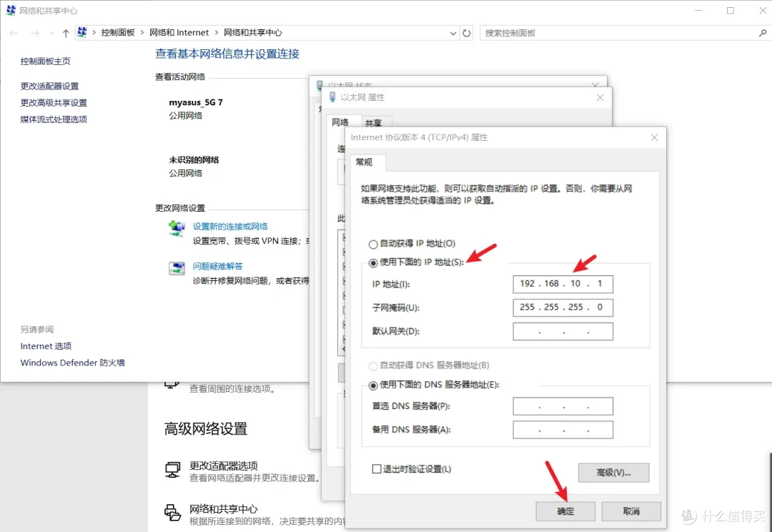Open 更改适配器设置 in the sidebar
The image size is (772, 532).
click(x=49, y=86)
